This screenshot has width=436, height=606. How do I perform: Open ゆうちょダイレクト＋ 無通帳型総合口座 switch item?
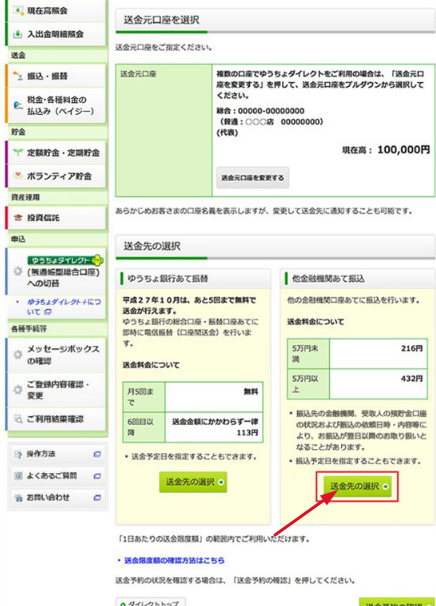tap(56, 271)
